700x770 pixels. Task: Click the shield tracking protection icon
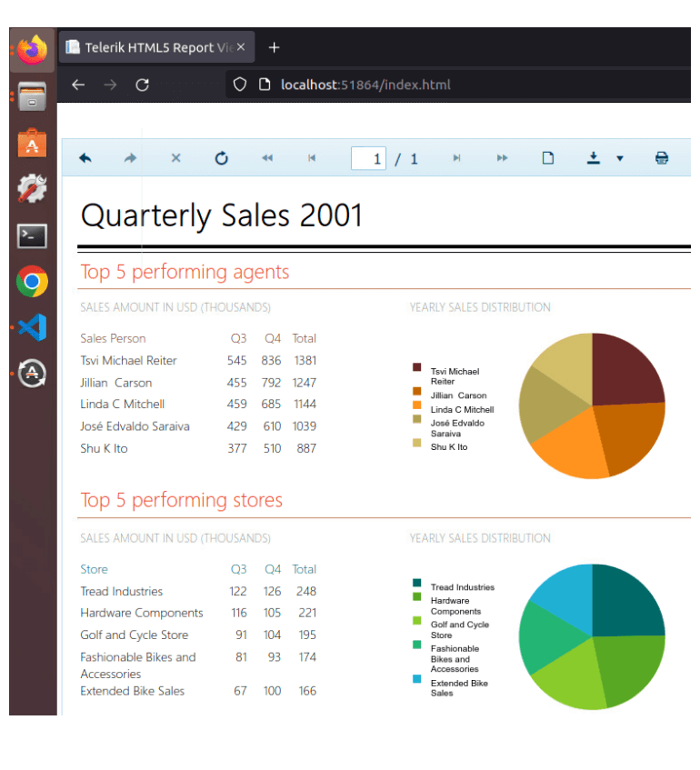point(240,85)
